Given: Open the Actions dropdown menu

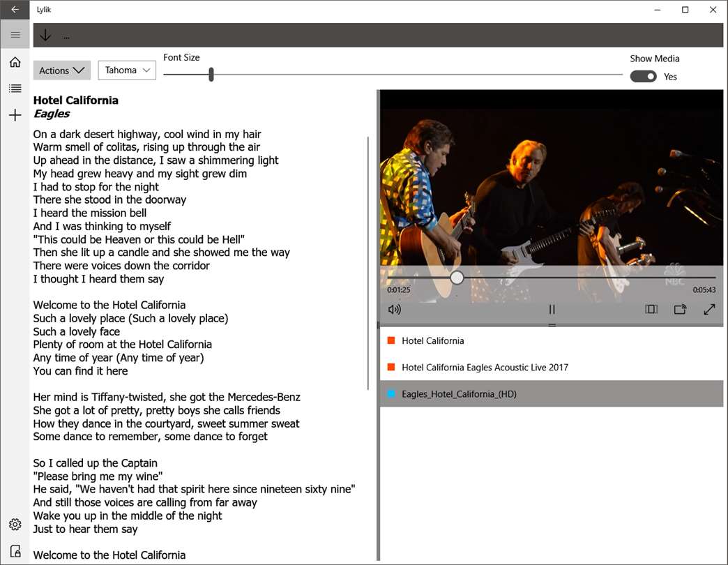Looking at the screenshot, I should click(x=62, y=70).
